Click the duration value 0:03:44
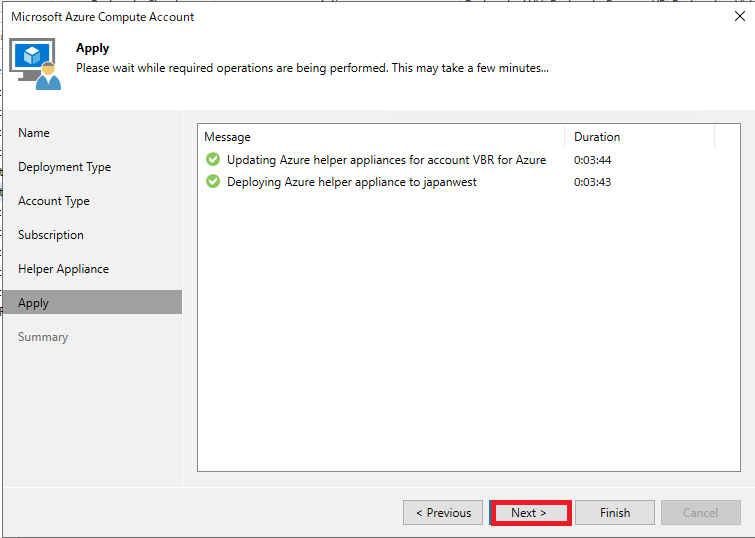Image resolution: width=755 pixels, height=538 pixels. coord(593,160)
